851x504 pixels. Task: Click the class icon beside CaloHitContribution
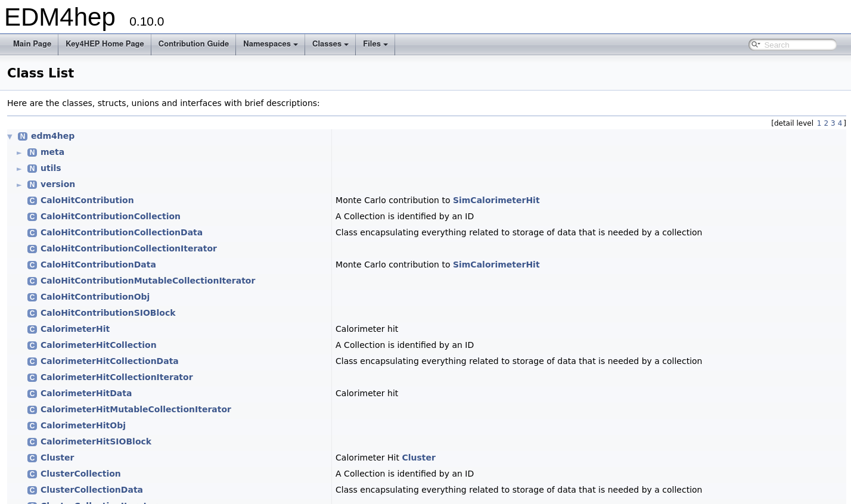[x=32, y=201]
